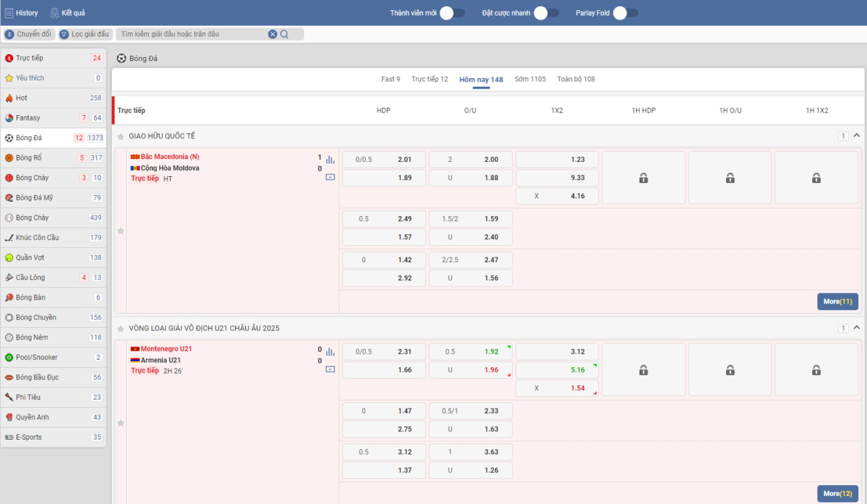Click locked 1H 1X2 cell for Montenegro match
The width and height of the screenshot is (867, 504).
[x=817, y=370]
